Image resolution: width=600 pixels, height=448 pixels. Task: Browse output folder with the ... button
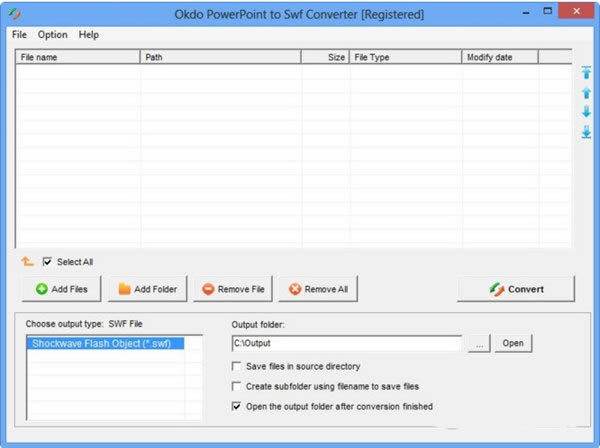479,344
